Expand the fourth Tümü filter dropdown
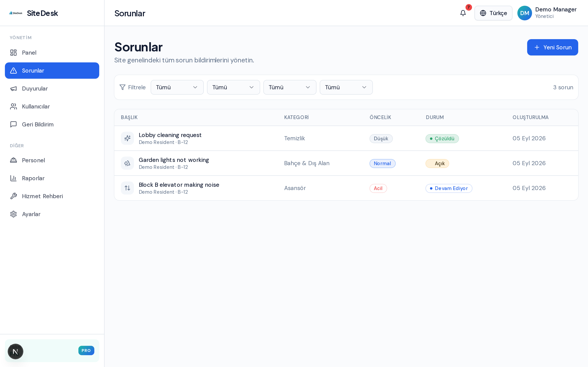The height and width of the screenshot is (367, 588). pyautogui.click(x=346, y=87)
